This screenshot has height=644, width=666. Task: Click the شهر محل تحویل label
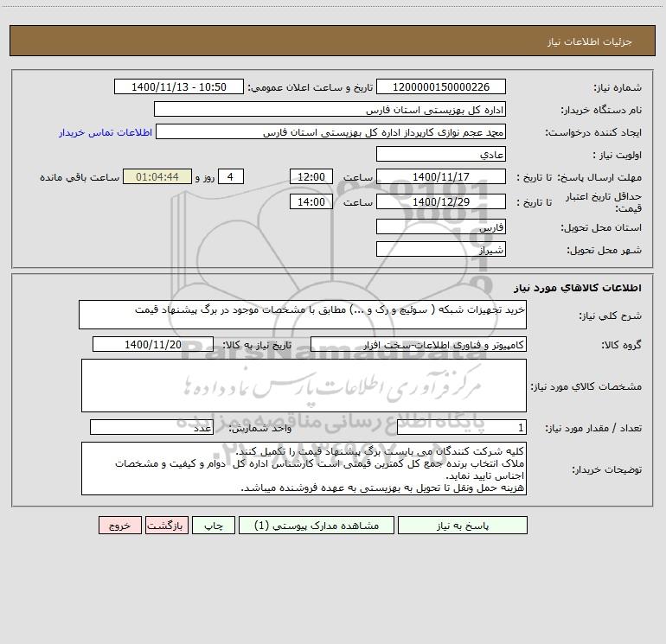click(604, 250)
